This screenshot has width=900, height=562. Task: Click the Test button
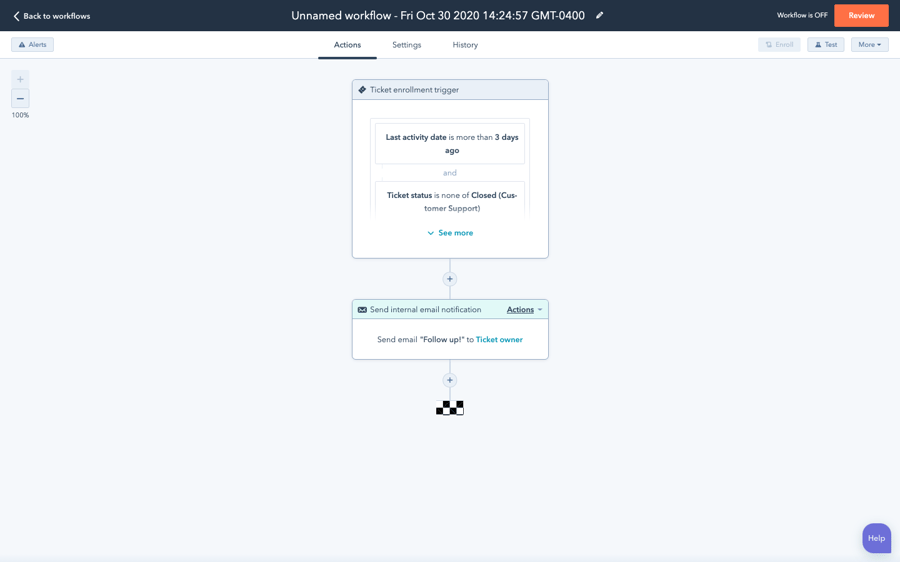point(825,44)
